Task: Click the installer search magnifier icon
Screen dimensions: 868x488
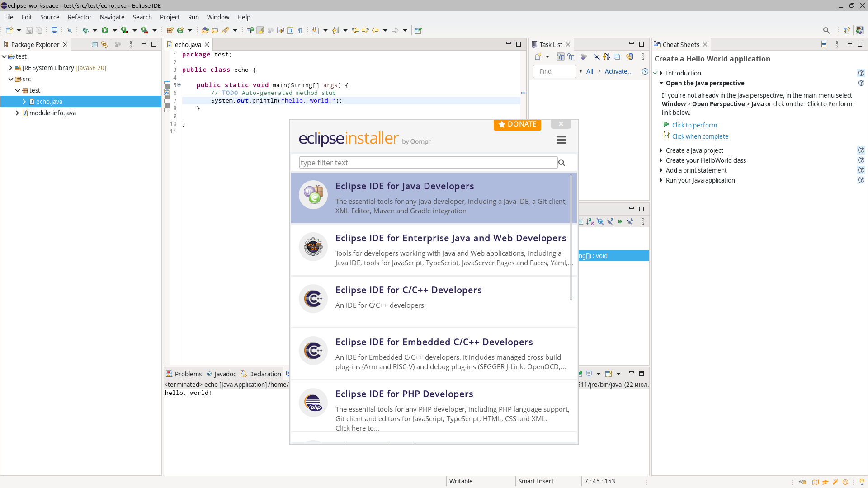Action: [561, 163]
